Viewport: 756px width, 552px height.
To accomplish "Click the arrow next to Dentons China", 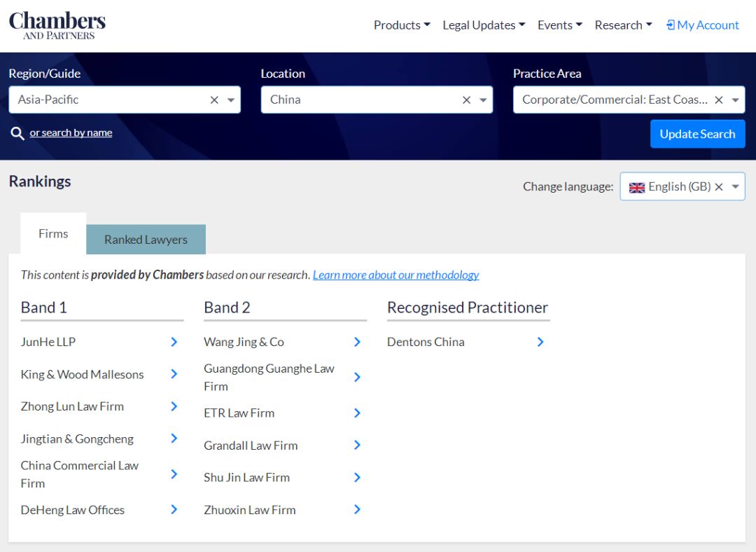I will (540, 342).
